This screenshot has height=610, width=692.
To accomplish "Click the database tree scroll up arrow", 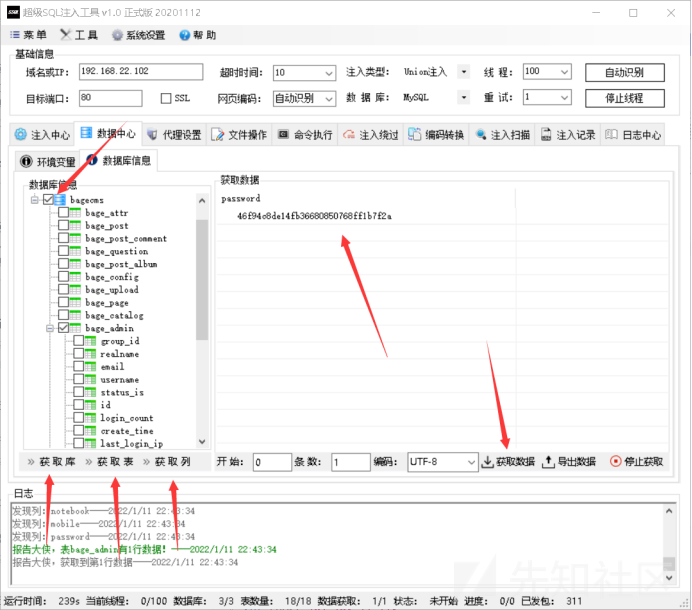I will 202,200.
